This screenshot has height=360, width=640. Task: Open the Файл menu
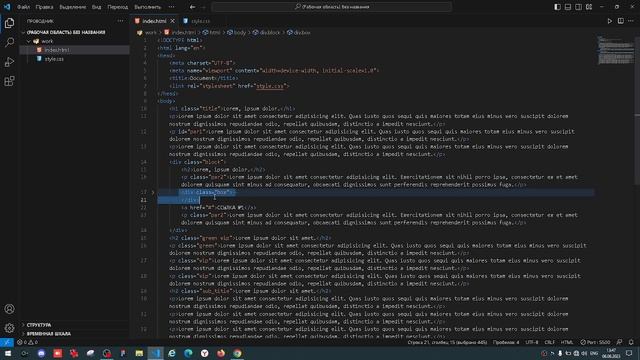pyautogui.click(x=23, y=7)
